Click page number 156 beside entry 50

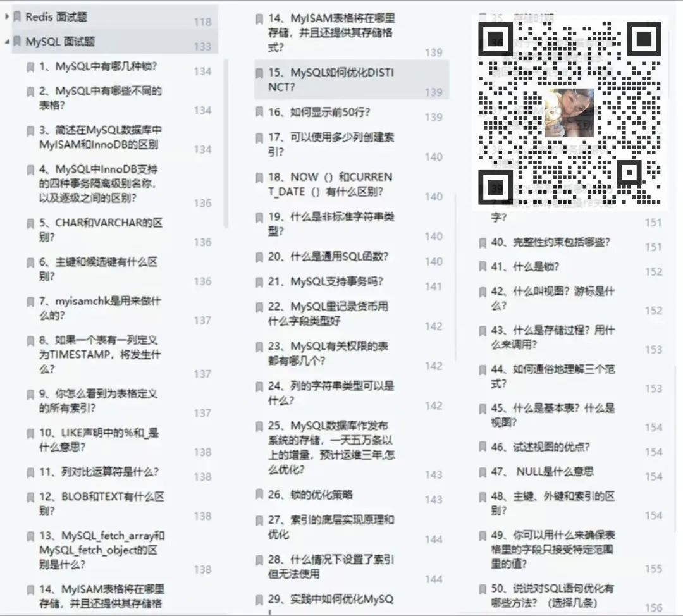pos(653,608)
